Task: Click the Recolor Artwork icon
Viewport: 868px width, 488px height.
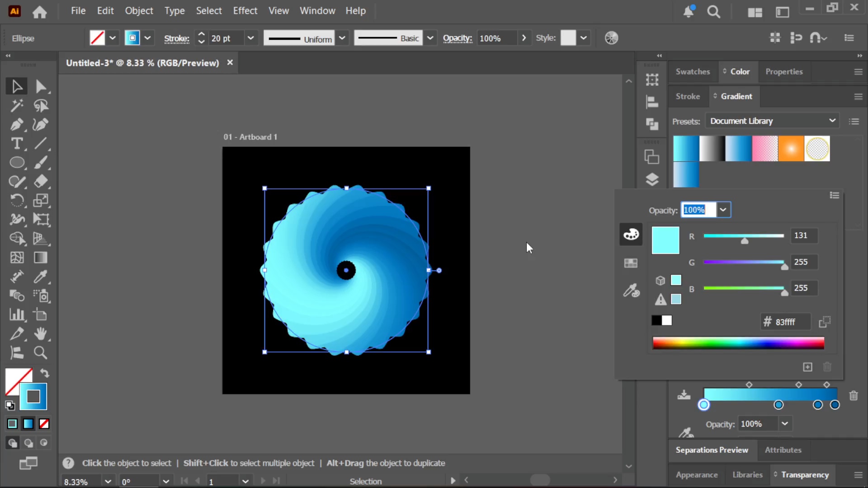Action: (611, 38)
